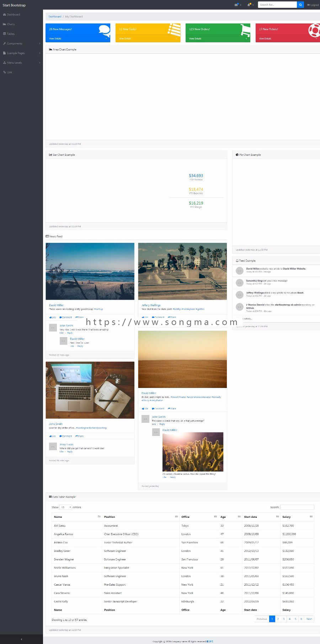
Task: Comment on David Miller's beach waves post
Action: [x=65, y=317]
